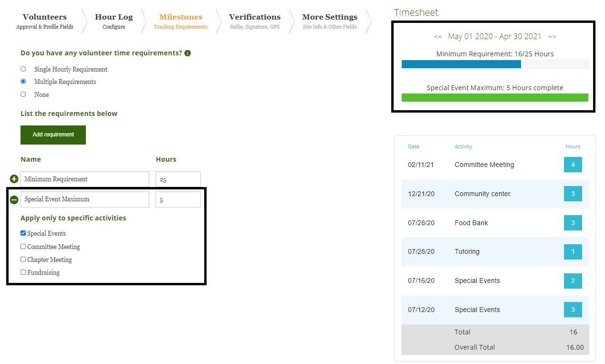Screen dimensions: 605x364
Task: Click the Minimum Requirement hours field
Action: click(x=178, y=179)
